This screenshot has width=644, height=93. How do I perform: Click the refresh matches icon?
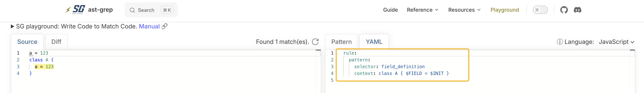(315, 42)
